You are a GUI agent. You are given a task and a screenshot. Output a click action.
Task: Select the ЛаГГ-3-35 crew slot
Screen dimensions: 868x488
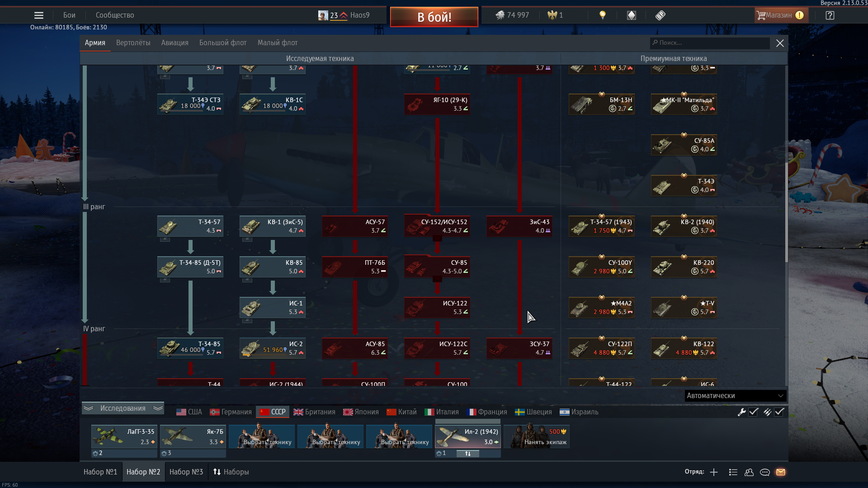tap(124, 436)
